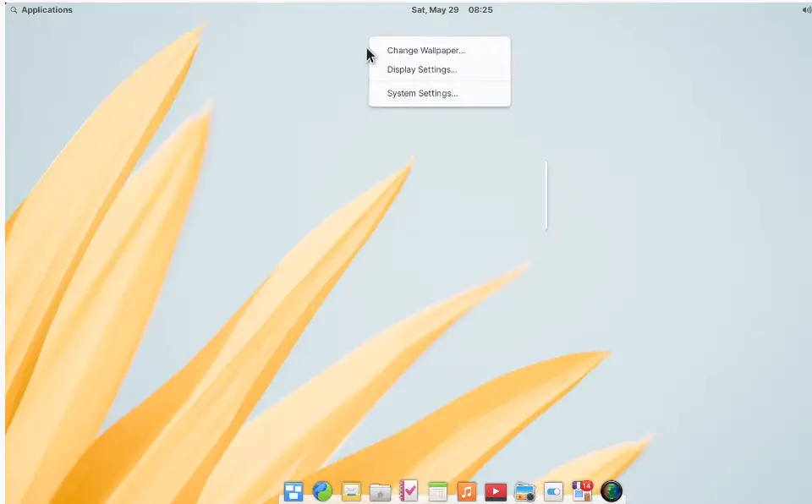Launch the Web browser from the dock
This screenshot has height=504, width=812.
tap(322, 491)
